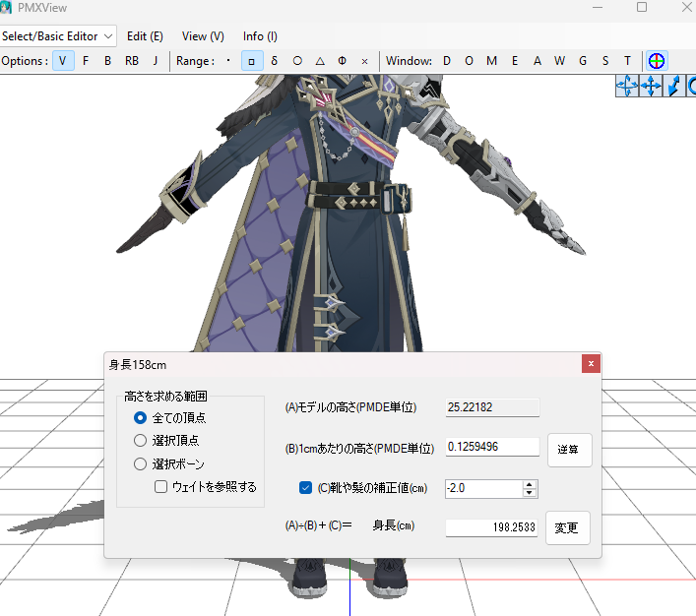
Task: Decrease the correction value with down arrow
Action: pyautogui.click(x=529, y=493)
